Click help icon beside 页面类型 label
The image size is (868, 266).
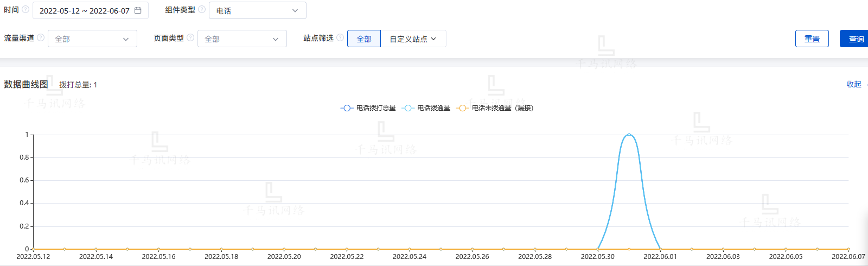[x=190, y=38]
